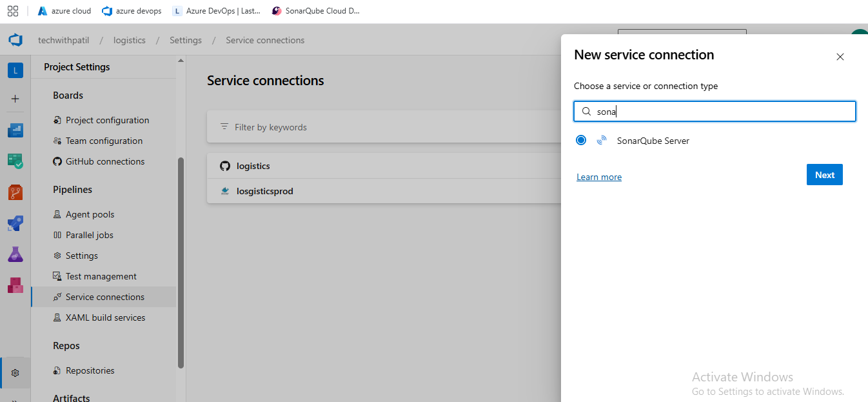This screenshot has height=402, width=868.
Task: Open Artifacts icon in left rail
Action: click(15, 285)
